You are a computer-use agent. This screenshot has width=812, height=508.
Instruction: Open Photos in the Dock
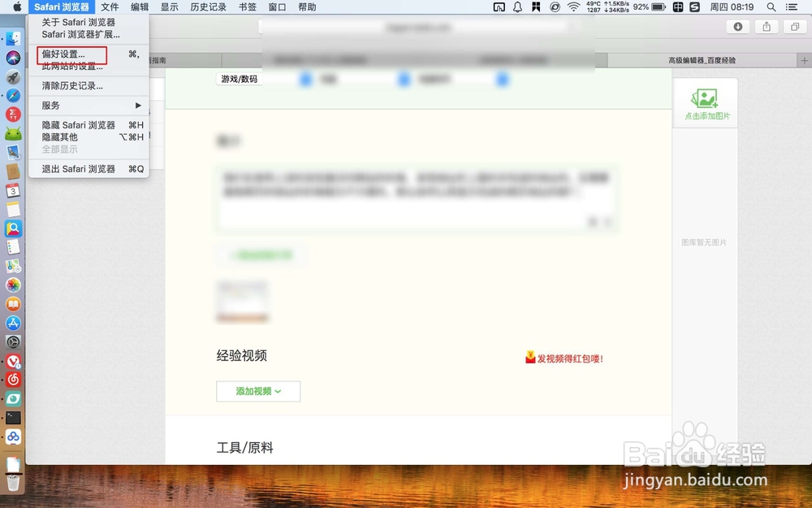[x=14, y=285]
